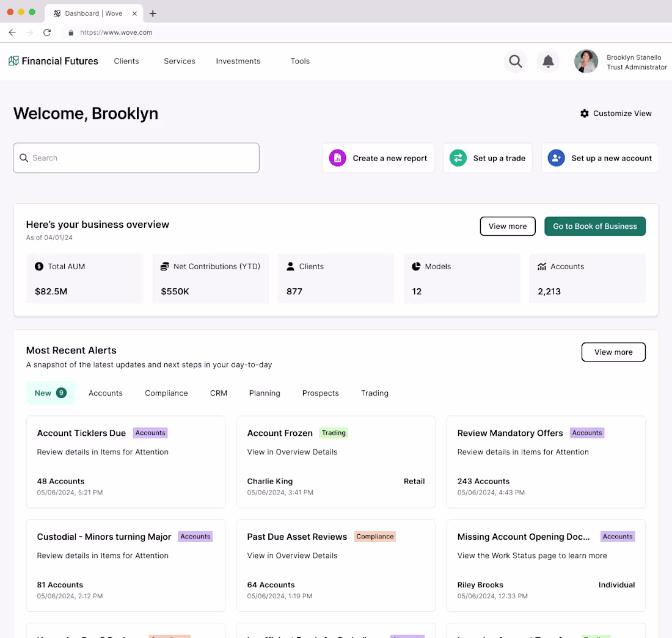Click Set up a new account button
Screen dimensions: 672x638
click(x=600, y=158)
